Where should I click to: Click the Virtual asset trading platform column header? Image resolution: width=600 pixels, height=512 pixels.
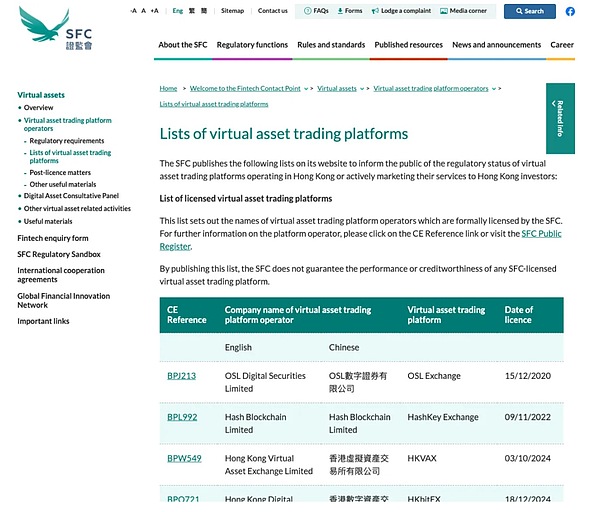(x=446, y=315)
